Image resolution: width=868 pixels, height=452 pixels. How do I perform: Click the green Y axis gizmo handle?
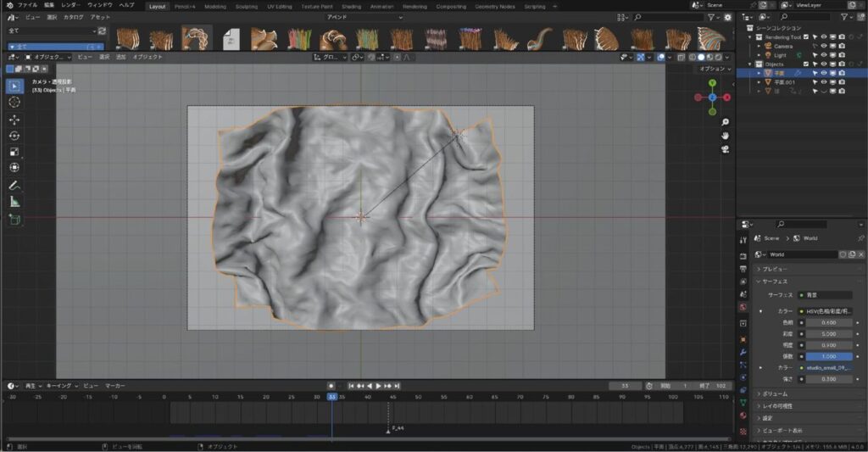(712, 83)
